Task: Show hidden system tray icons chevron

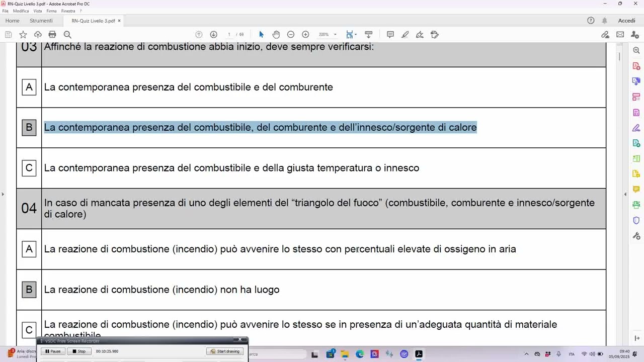Action: (526, 354)
